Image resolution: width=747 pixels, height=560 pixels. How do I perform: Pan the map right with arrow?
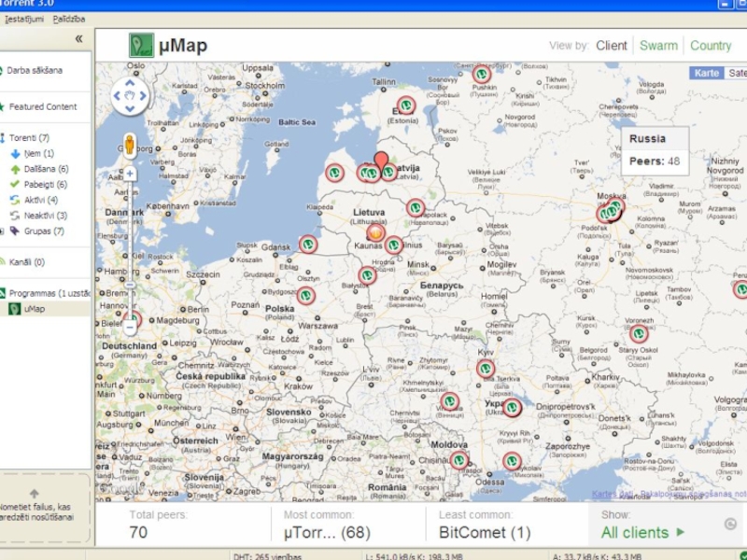pos(143,96)
